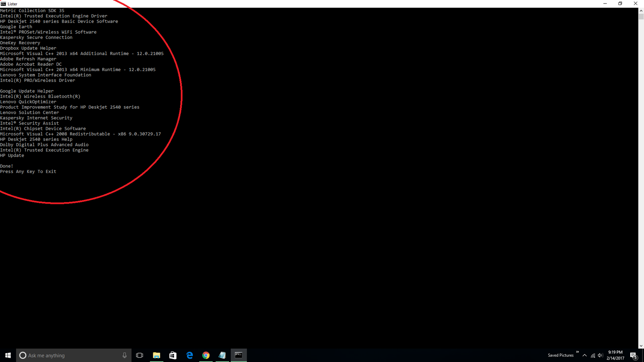Open Action Center with 5 notifications
644x362 pixels.
click(x=633, y=356)
